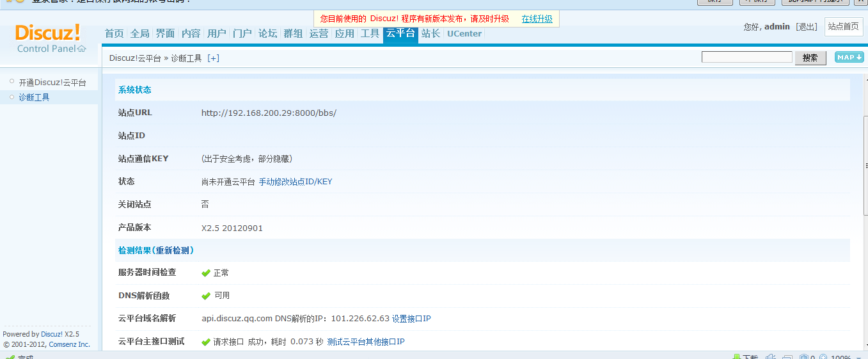Click the upgrade notice text about new Discuz! version
The width and height of the screenshot is (868, 359).
click(414, 19)
